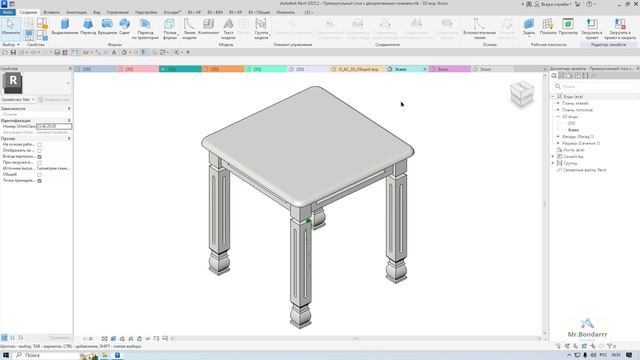
Task: Open the Семейство type selector dropdown
Action: [18, 100]
